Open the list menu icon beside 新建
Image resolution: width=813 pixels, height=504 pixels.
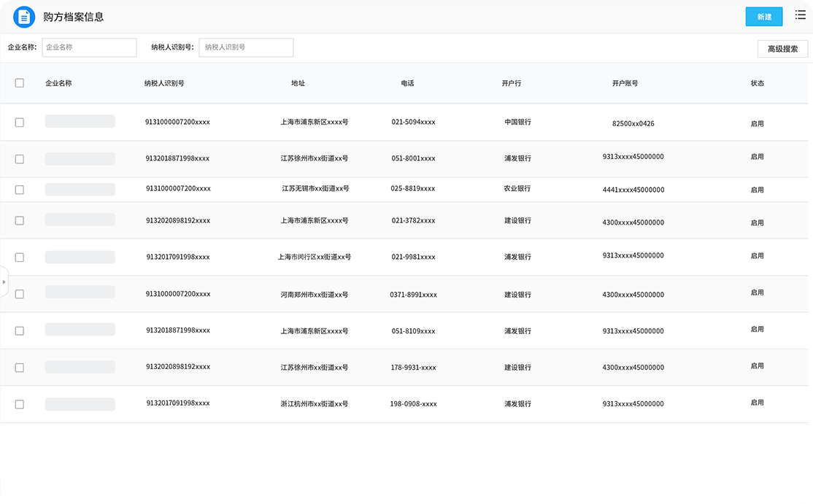click(x=800, y=15)
